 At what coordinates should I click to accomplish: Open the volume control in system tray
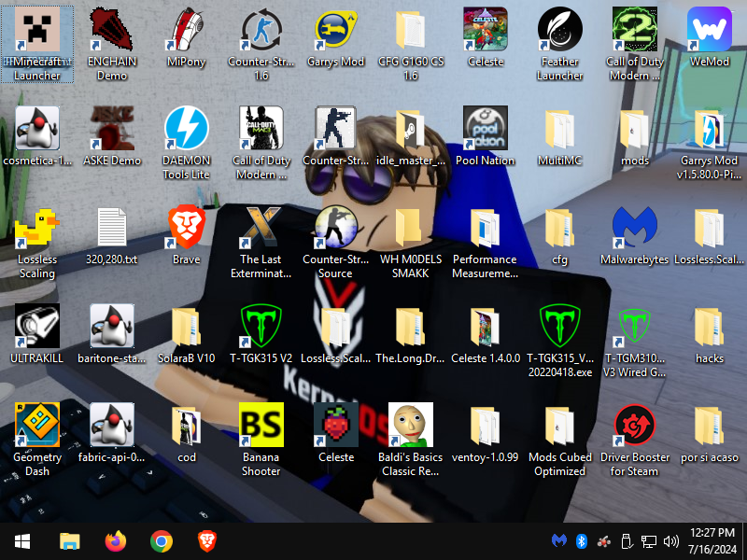[670, 541]
